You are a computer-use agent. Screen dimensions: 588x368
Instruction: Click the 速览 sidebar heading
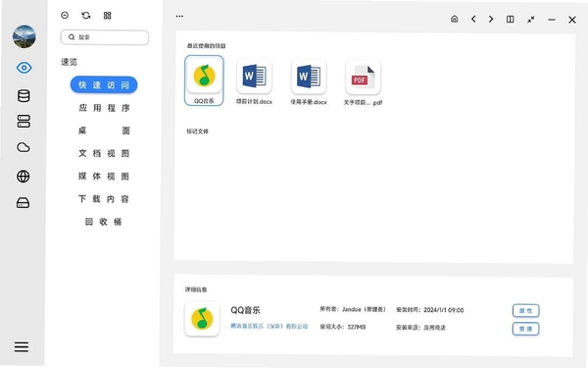[x=69, y=62]
